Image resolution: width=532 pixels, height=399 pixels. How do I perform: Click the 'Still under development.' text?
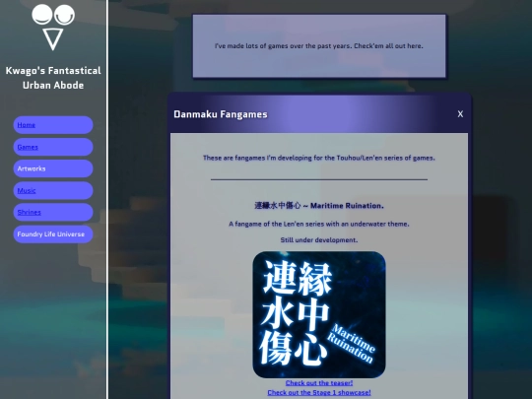click(x=319, y=239)
